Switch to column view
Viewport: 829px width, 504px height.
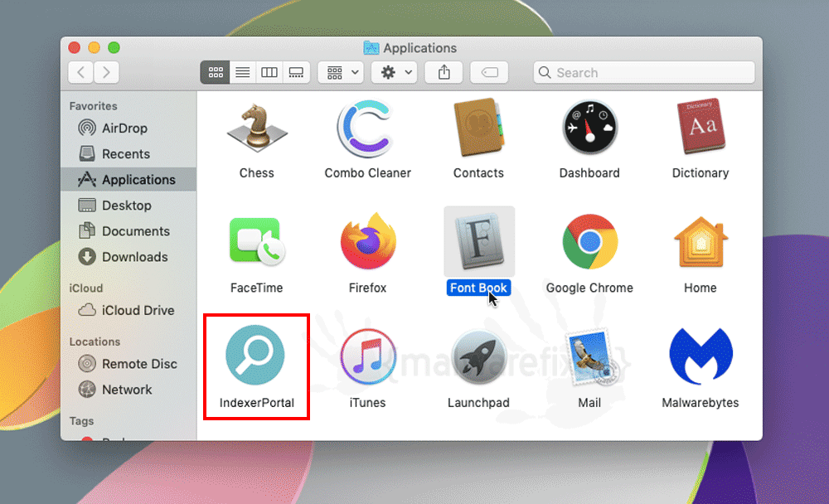[x=269, y=72]
